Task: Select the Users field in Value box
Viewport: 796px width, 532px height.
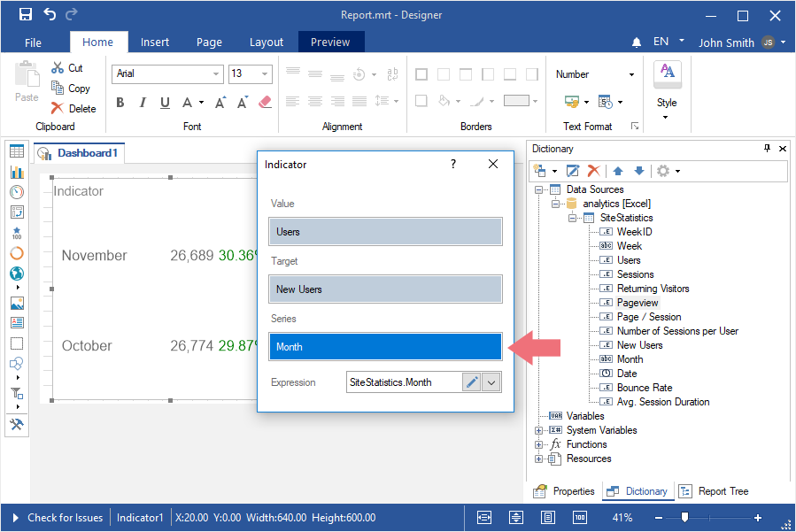Action: click(385, 232)
